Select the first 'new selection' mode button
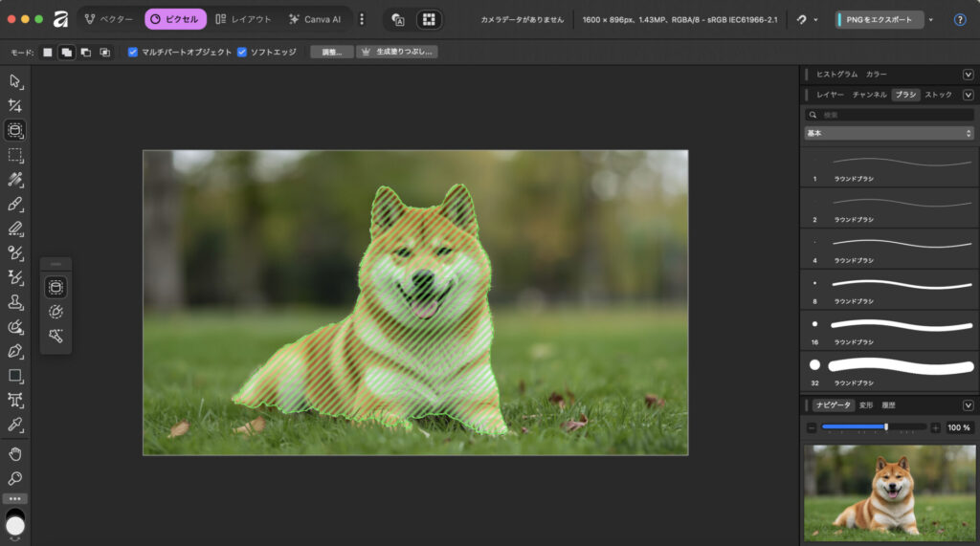 pos(48,52)
